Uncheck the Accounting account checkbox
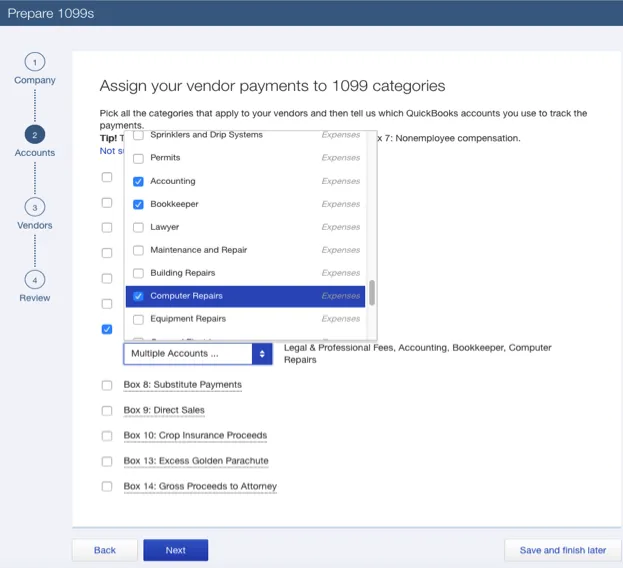Image resolution: width=623 pixels, height=568 pixels. [x=138, y=182]
